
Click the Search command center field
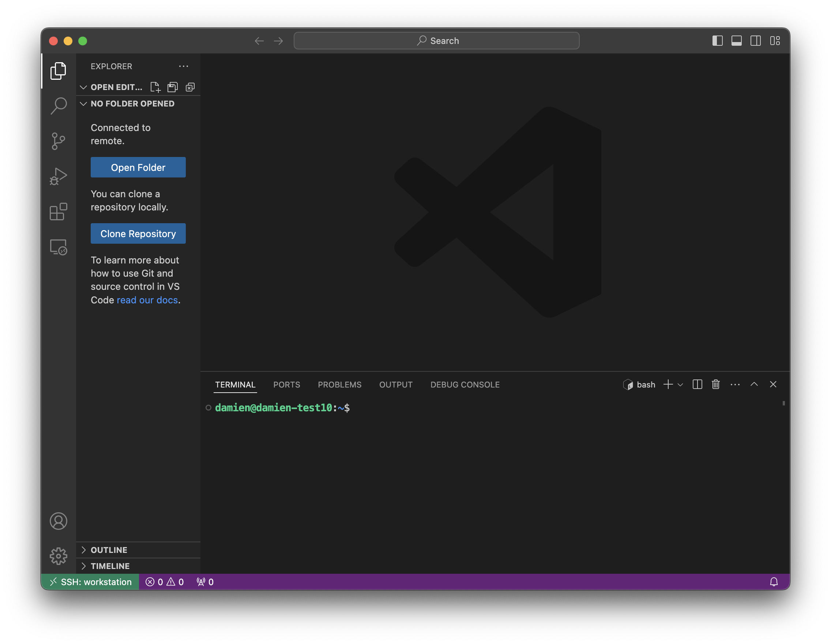tap(436, 41)
